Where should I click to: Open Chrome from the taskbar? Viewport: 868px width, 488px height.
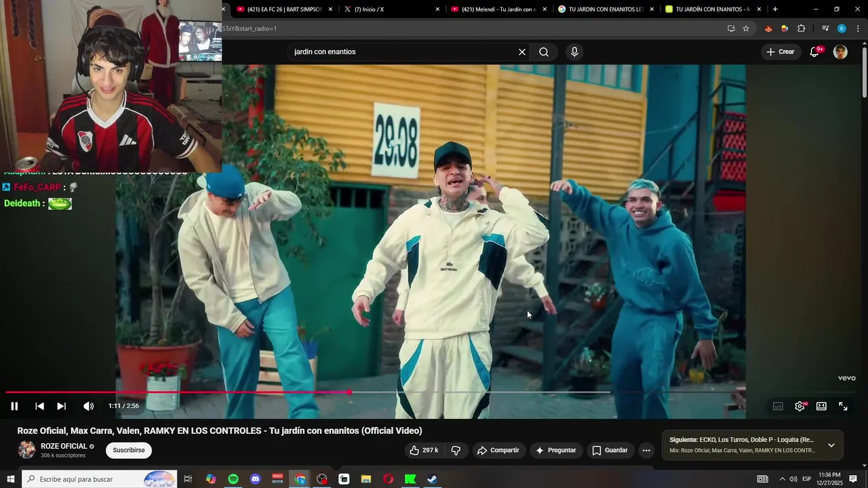(300, 479)
